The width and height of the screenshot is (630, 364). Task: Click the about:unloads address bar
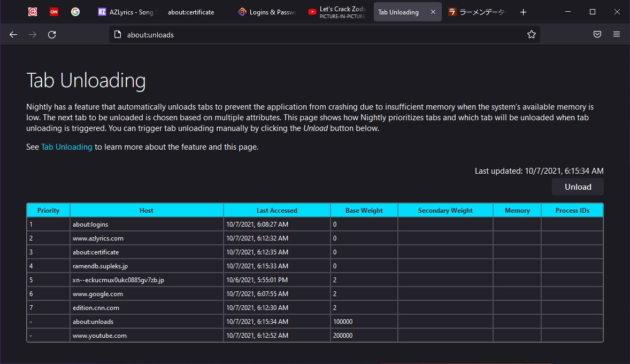[321, 35]
